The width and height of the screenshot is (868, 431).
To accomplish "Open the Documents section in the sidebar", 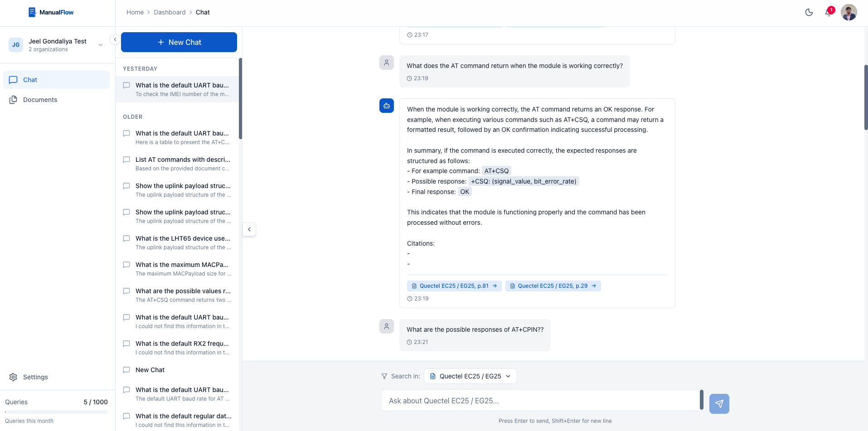I will tap(40, 100).
